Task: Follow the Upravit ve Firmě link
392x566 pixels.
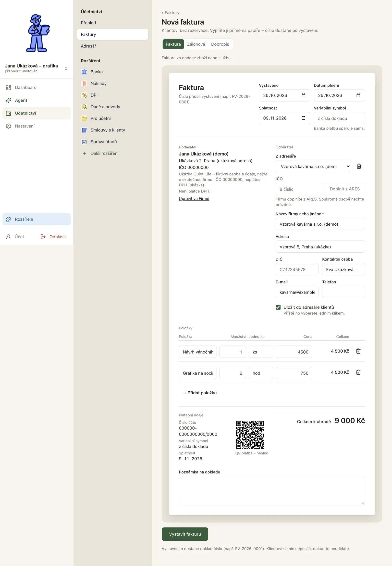Action: [194, 199]
